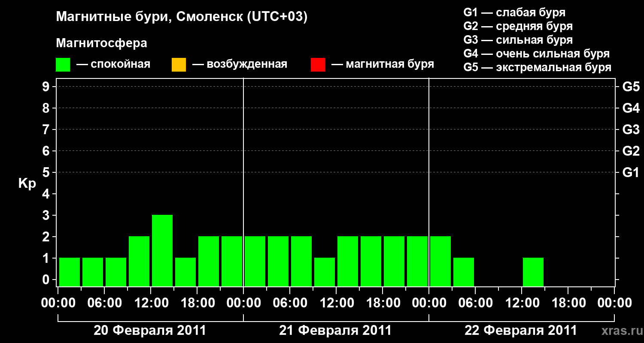Click the 'G2' label on the right axis

coord(631,151)
